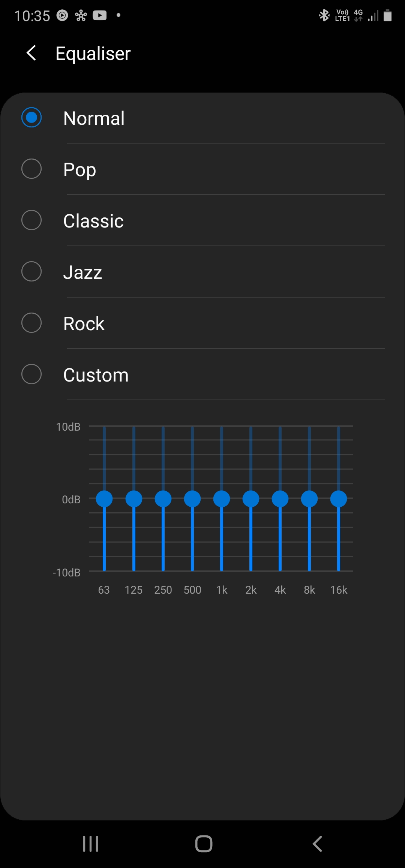Tap the back arrow beside Equaliser
This screenshot has width=405, height=868.
click(31, 53)
